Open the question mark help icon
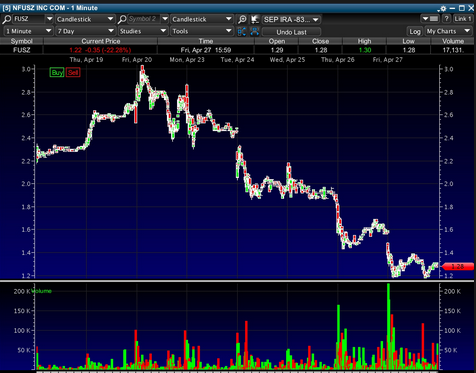 (x=447, y=19)
